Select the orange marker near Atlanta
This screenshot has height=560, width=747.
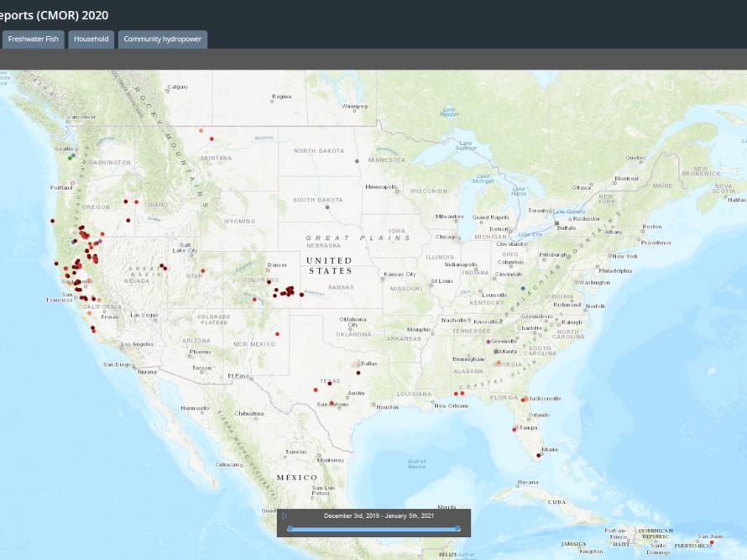498,363
